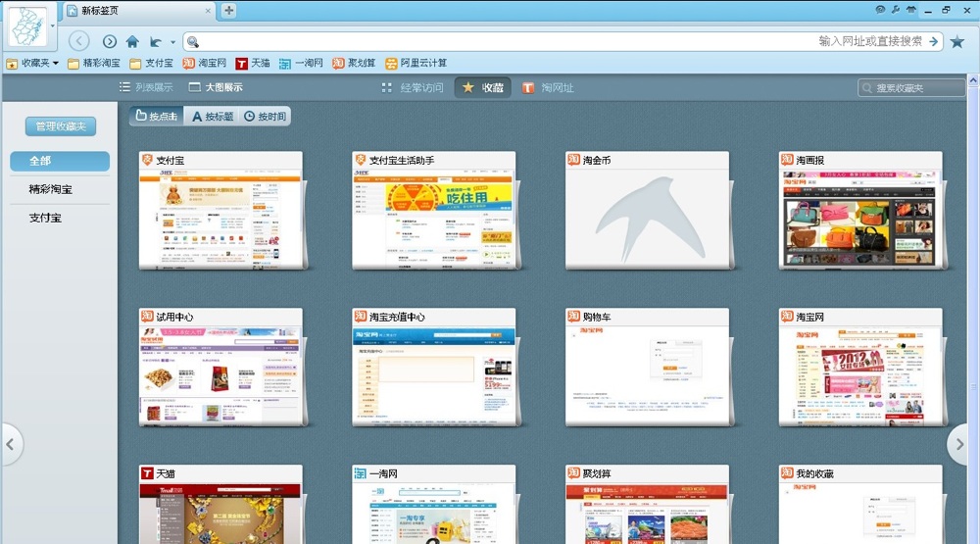This screenshot has height=544, width=980.
Task: Open the 经常访问 tab
Action: point(413,87)
